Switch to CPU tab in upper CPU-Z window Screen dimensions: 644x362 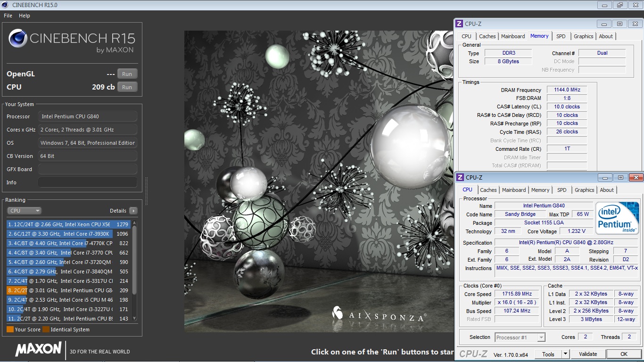pyautogui.click(x=466, y=36)
